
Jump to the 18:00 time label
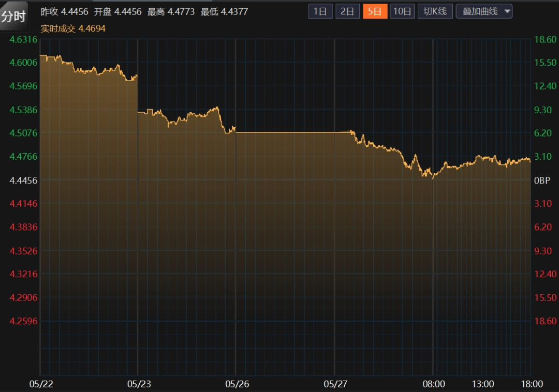pyautogui.click(x=532, y=384)
